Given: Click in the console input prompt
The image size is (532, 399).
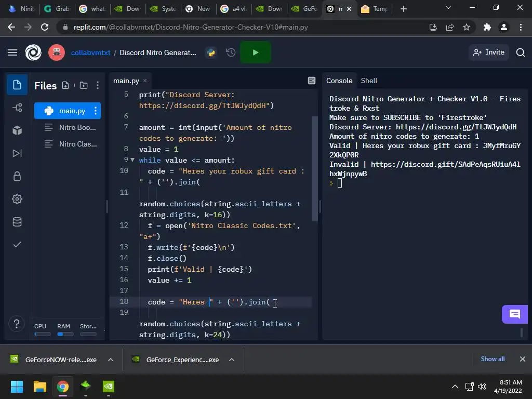Looking at the screenshot, I should 340,183.
